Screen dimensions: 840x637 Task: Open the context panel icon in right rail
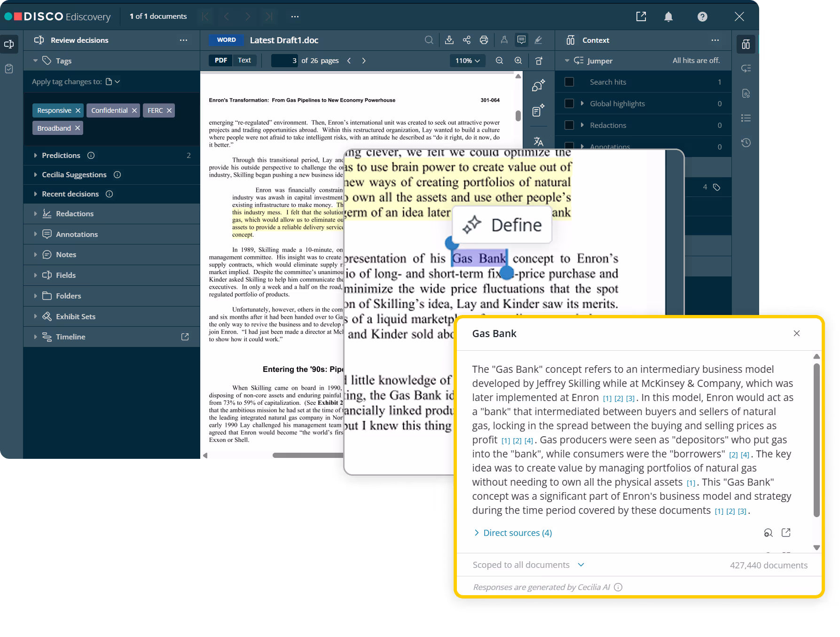[746, 45]
